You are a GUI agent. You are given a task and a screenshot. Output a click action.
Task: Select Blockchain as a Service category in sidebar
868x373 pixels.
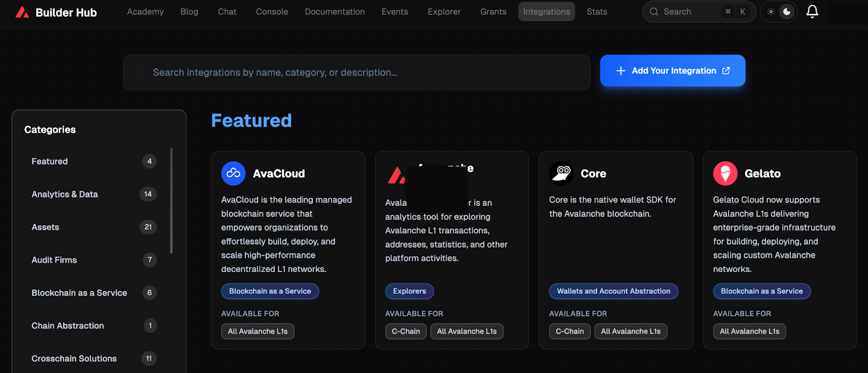point(94,293)
